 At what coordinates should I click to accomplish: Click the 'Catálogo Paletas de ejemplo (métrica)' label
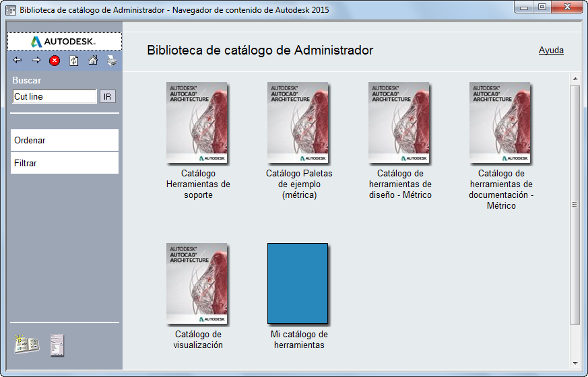(x=299, y=184)
